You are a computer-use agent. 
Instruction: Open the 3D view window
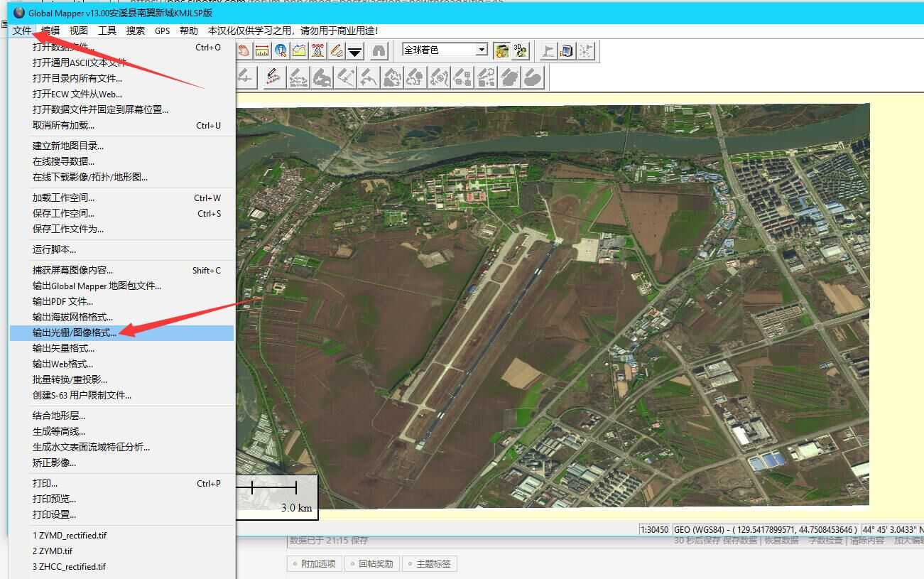pyautogui.click(x=521, y=50)
